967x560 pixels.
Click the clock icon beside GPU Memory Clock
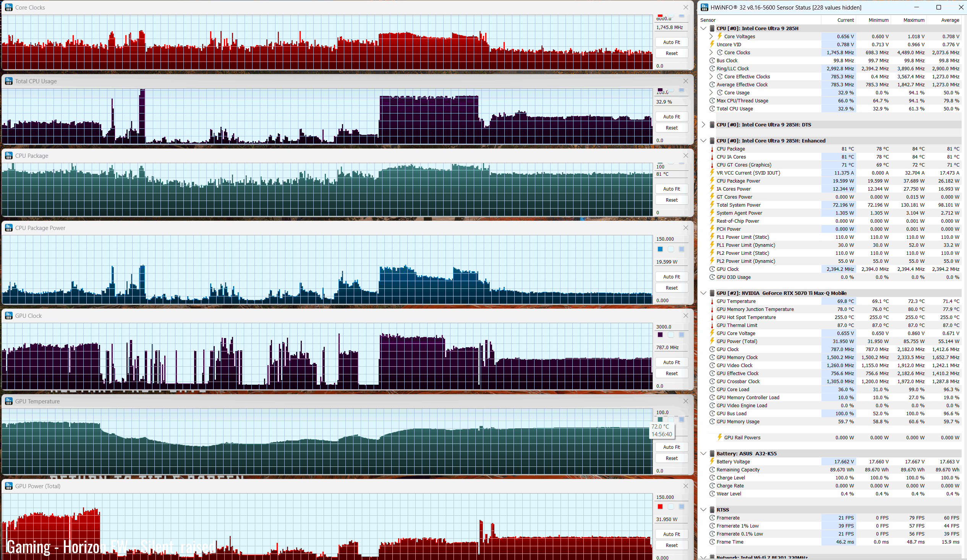(712, 358)
